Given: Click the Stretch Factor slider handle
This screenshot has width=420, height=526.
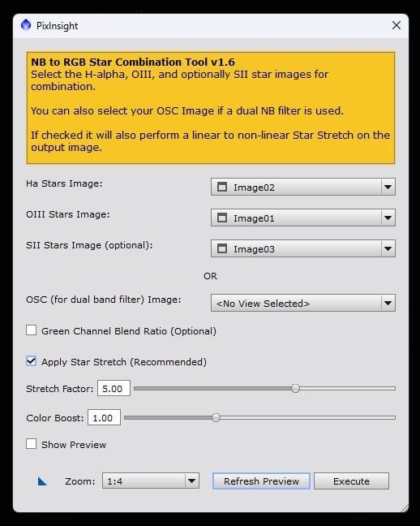Looking at the screenshot, I should click(295, 389).
